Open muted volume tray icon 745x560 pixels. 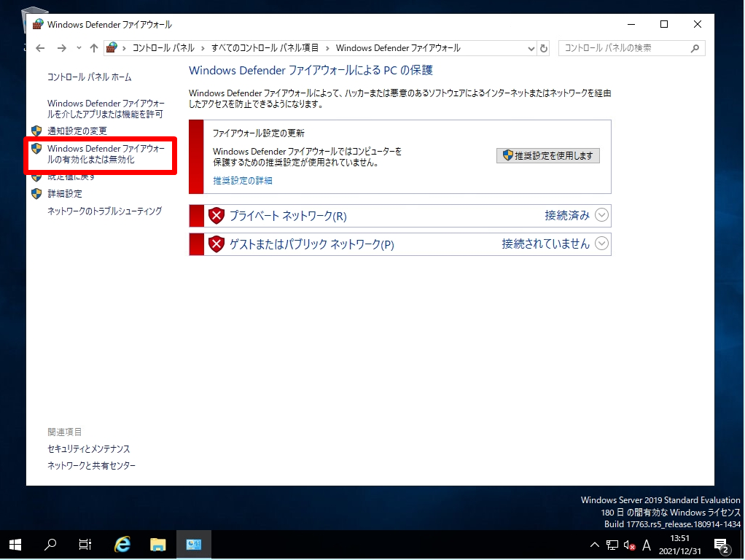tap(630, 545)
